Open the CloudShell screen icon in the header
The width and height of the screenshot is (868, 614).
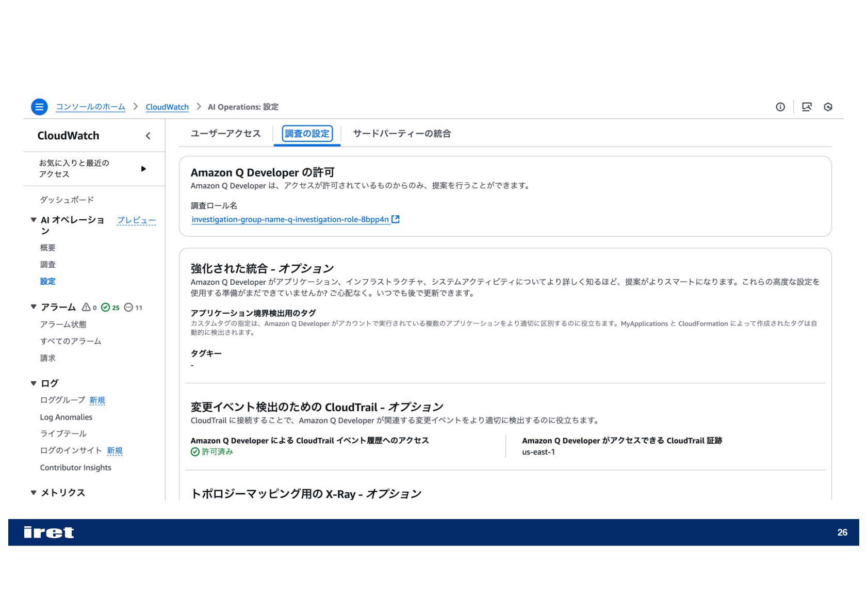[807, 107]
